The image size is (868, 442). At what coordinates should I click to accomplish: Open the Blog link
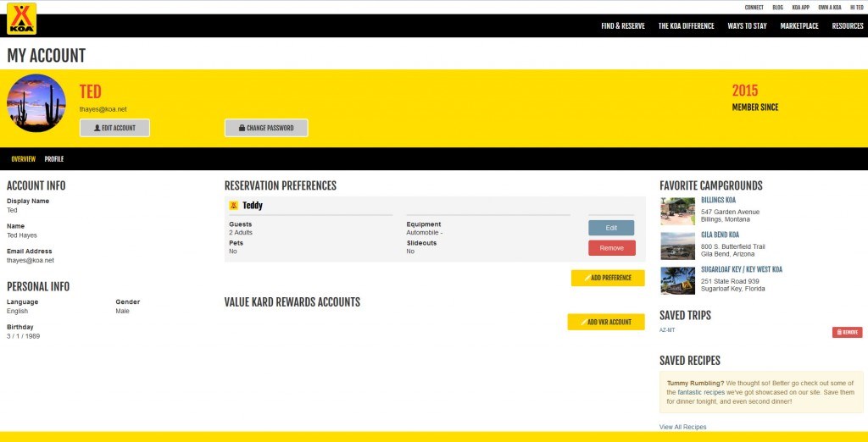pos(778,8)
